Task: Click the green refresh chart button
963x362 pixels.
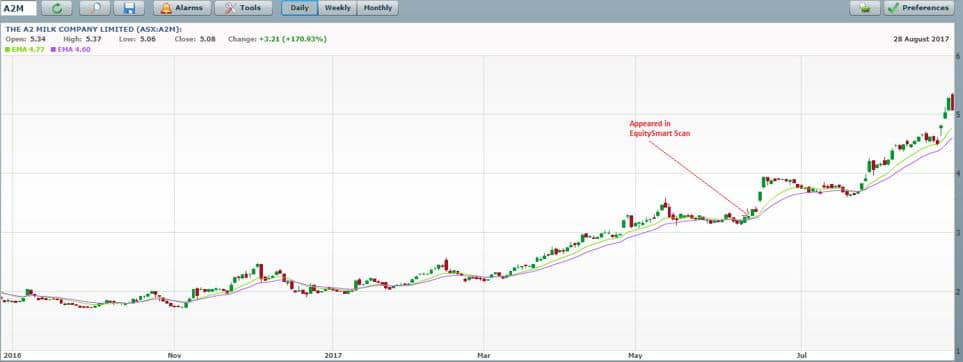Action: 57,8
